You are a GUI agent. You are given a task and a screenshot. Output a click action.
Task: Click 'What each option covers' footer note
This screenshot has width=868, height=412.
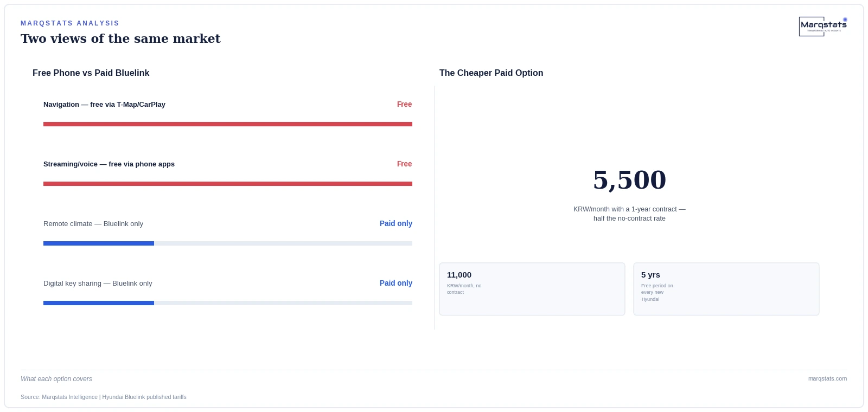click(x=56, y=379)
